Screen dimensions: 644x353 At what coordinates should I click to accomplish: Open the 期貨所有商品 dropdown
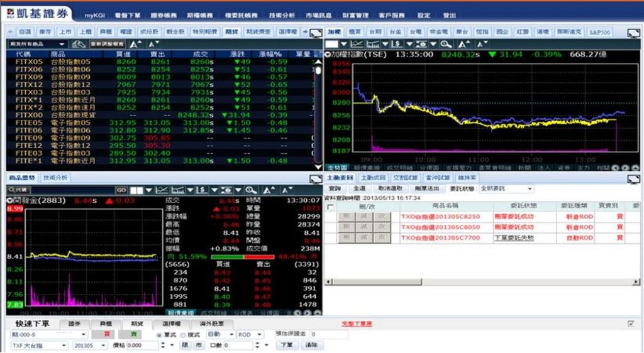coord(37,44)
